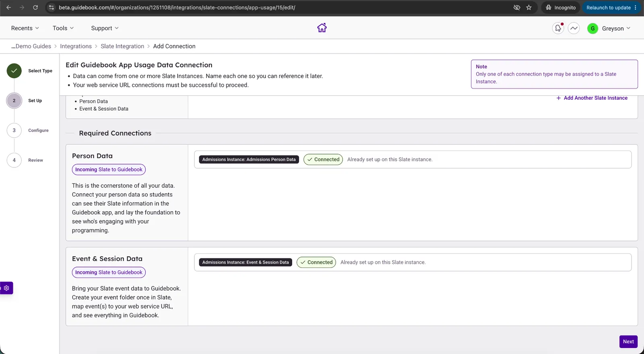Click the Event & Session Data Connected badge

tap(316, 262)
